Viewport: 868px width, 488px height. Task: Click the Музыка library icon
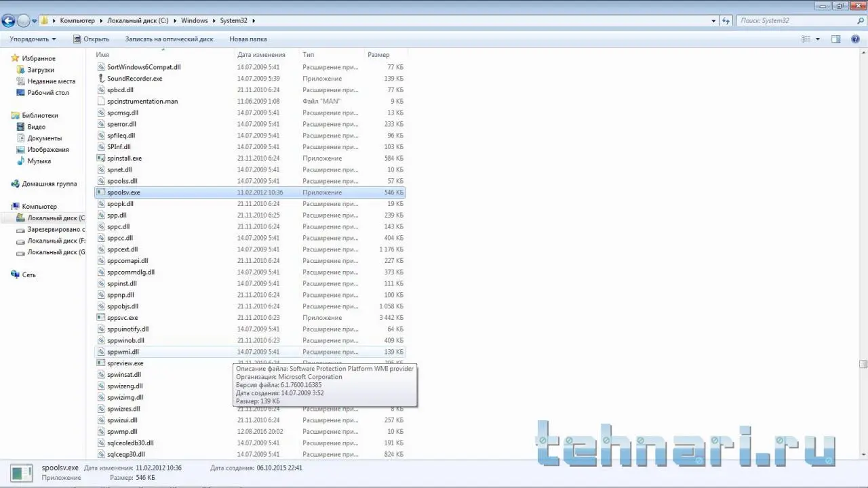(21, 161)
